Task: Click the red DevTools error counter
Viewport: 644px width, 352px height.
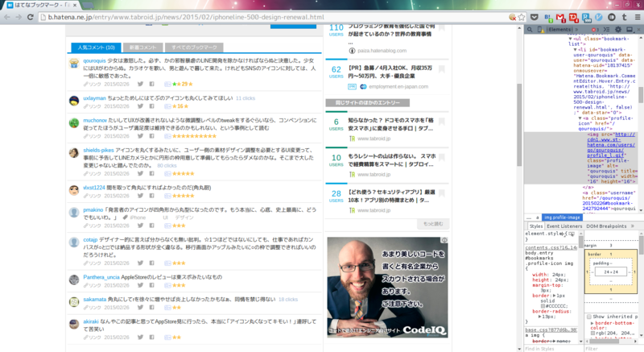Action: pos(595,30)
